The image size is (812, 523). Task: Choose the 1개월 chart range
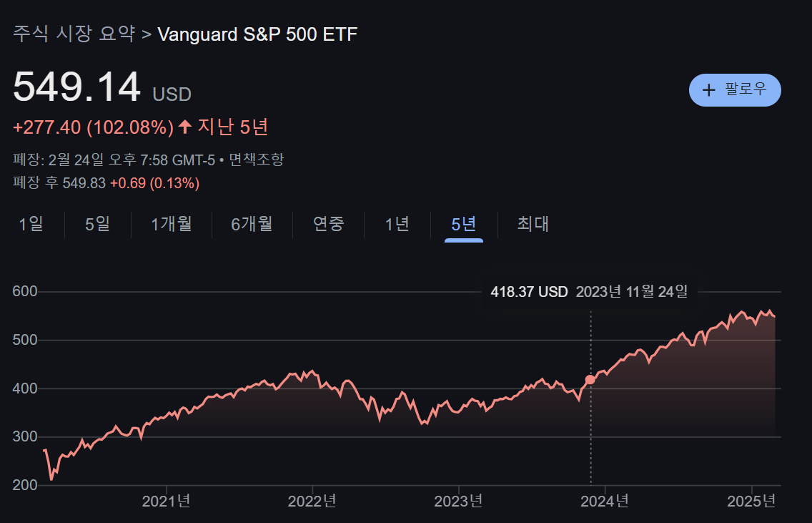[x=172, y=224]
